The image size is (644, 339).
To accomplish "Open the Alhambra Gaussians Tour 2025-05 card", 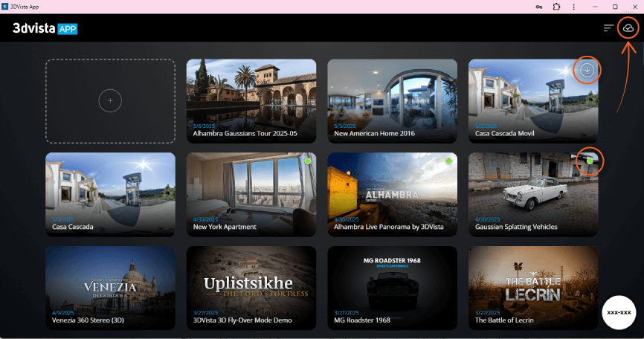I will 251,101.
